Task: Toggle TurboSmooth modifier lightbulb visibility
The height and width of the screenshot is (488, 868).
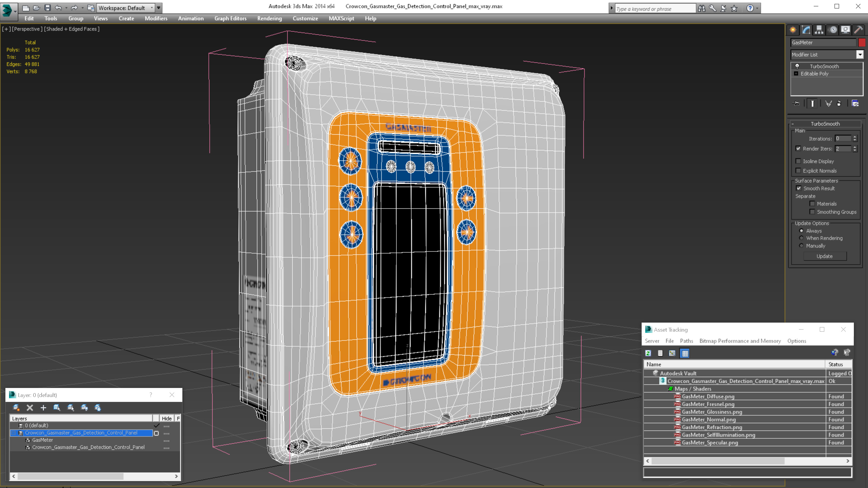Action: [x=797, y=66]
